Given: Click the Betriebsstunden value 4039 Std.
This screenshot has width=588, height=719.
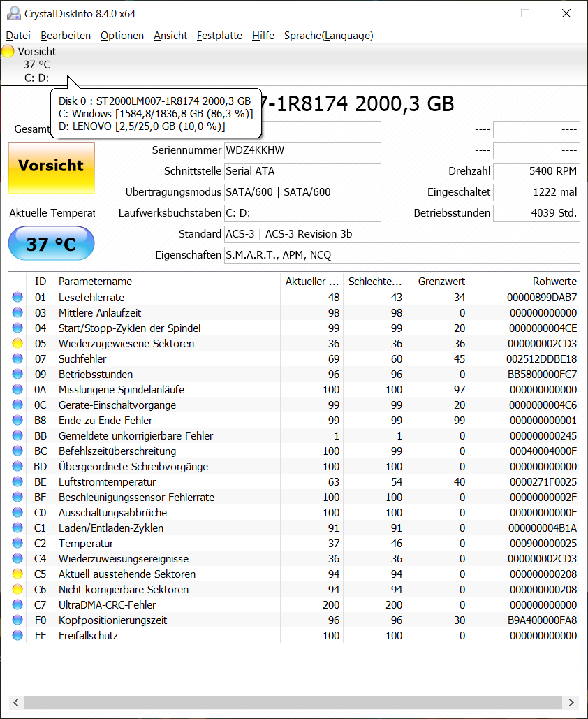Looking at the screenshot, I should point(536,213).
